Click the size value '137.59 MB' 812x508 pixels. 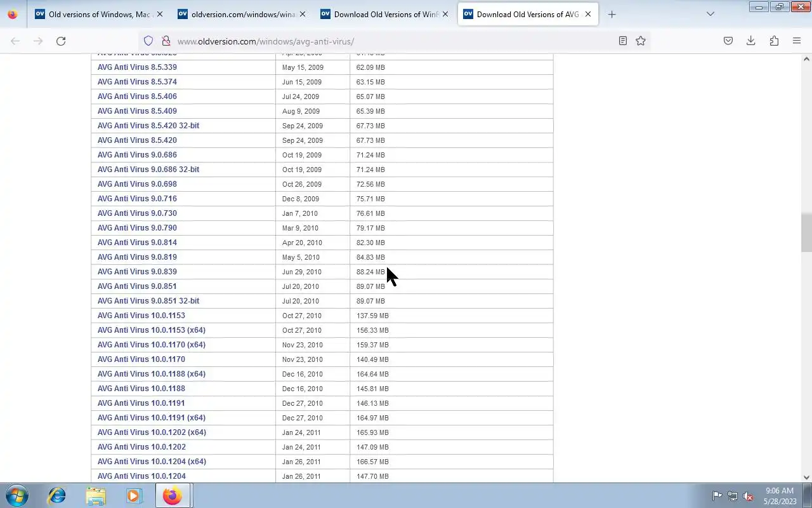pos(372,316)
